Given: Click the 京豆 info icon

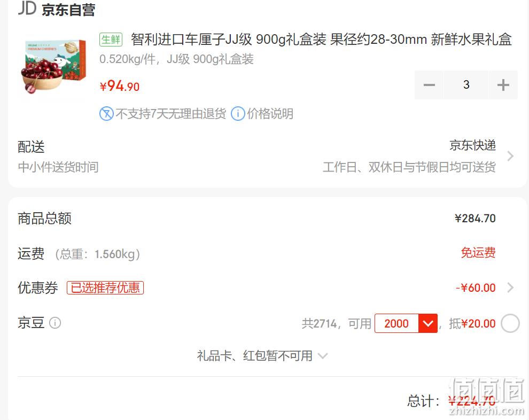Looking at the screenshot, I should (x=55, y=323).
